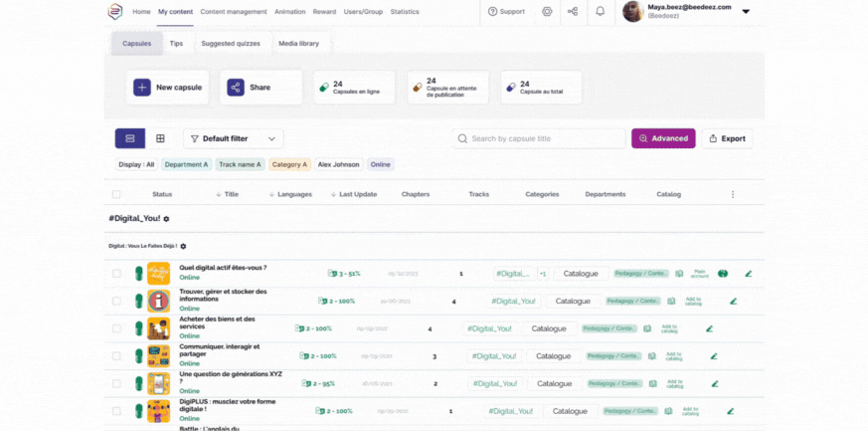This screenshot has height=431, width=868.
Task: Open settings gear next to #Digital_You! heading
Action: pos(167,218)
